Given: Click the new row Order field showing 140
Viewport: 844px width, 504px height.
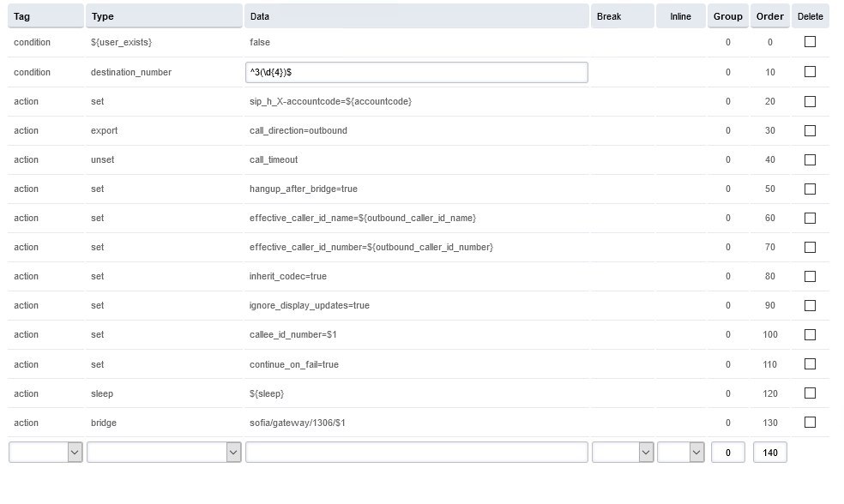Looking at the screenshot, I should 769,453.
